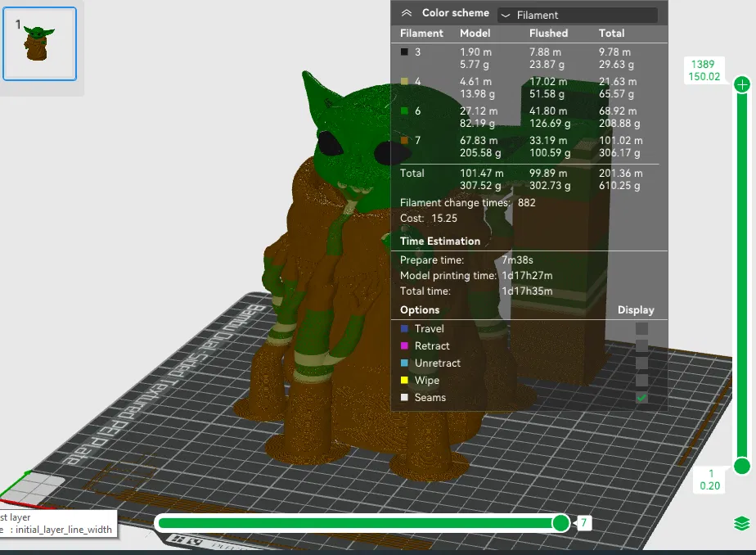Click the Total column header
This screenshot has height=555, width=756.
[x=611, y=34]
